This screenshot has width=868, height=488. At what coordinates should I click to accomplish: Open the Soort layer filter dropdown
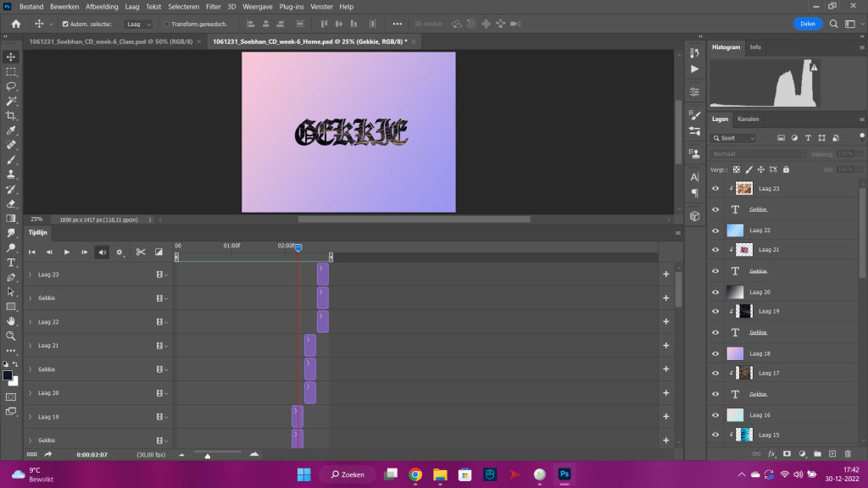pyautogui.click(x=734, y=137)
